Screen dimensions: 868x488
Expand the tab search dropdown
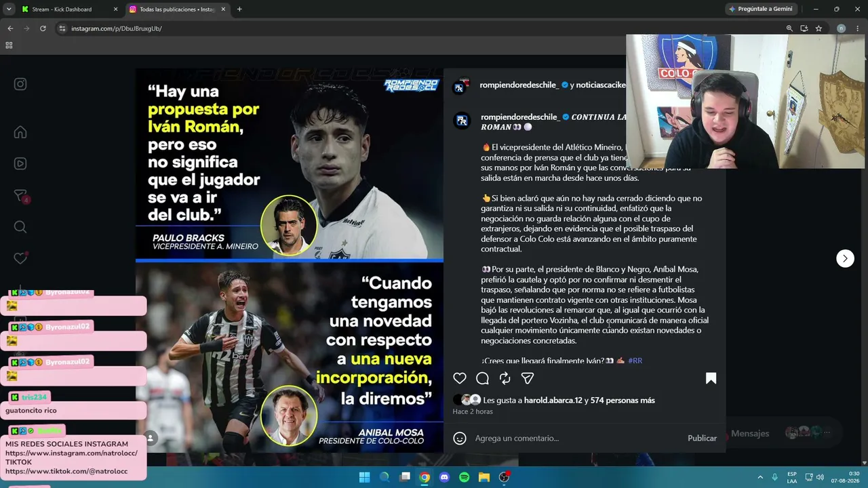9,9
